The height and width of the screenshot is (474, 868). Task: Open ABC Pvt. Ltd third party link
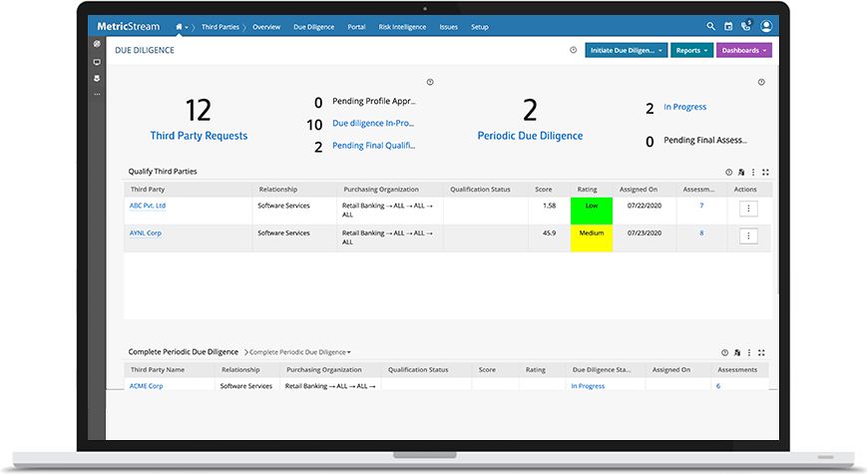pos(148,206)
